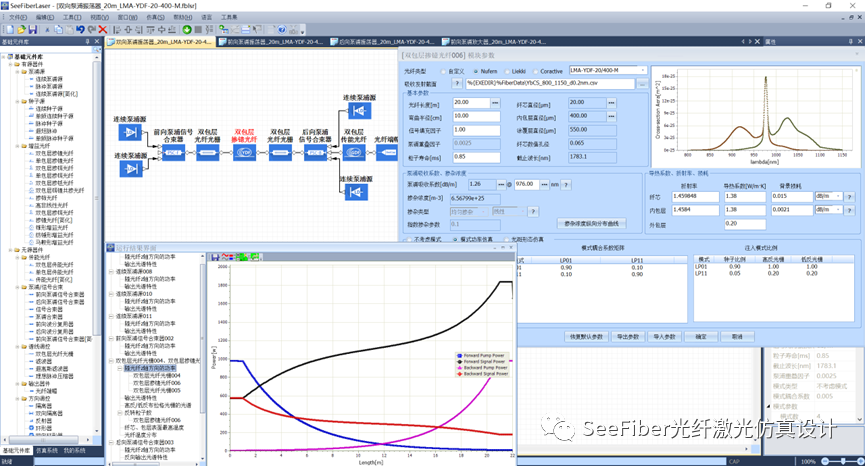Click the gray Redo arrow icon
Screen dimensions: 865x466
pos(92,29)
